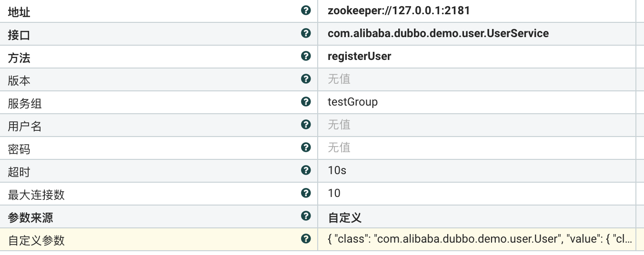Click the UserService interface value
This screenshot has width=644, height=255.
pos(438,34)
